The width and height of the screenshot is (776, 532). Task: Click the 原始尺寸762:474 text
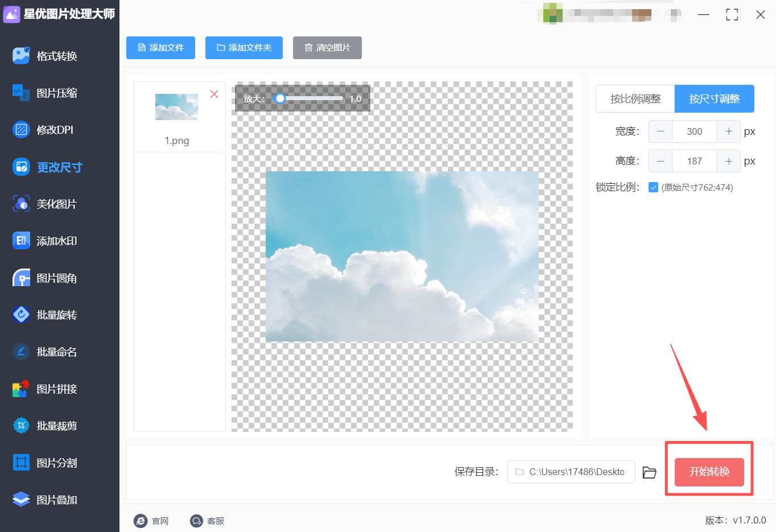click(697, 187)
